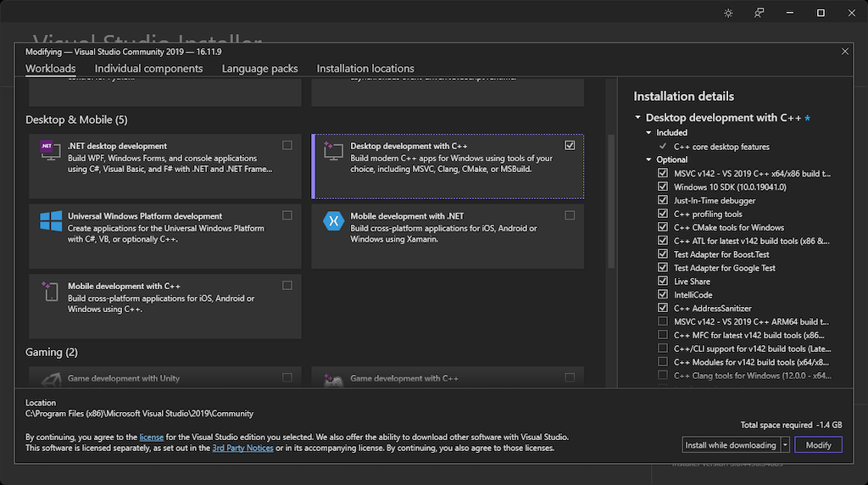Viewport: 868px width, 485px height.
Task: Close the Modifying dialog with X icon
Action: click(844, 52)
